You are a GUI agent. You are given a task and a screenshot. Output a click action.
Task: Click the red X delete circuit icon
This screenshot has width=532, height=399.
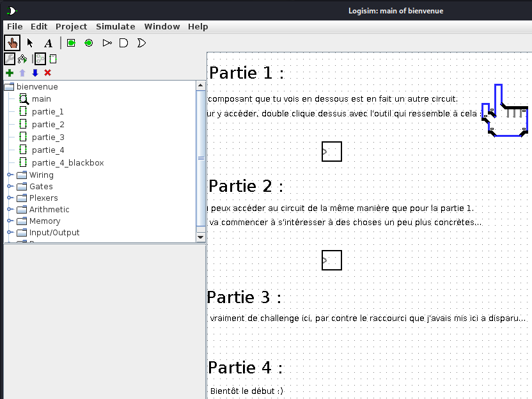[x=48, y=73]
